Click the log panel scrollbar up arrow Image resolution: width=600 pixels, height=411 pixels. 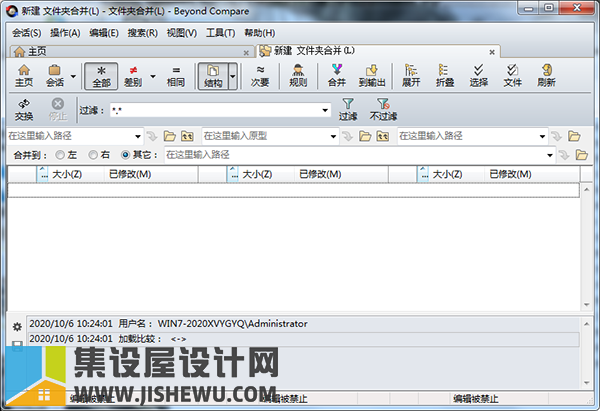coord(587,324)
